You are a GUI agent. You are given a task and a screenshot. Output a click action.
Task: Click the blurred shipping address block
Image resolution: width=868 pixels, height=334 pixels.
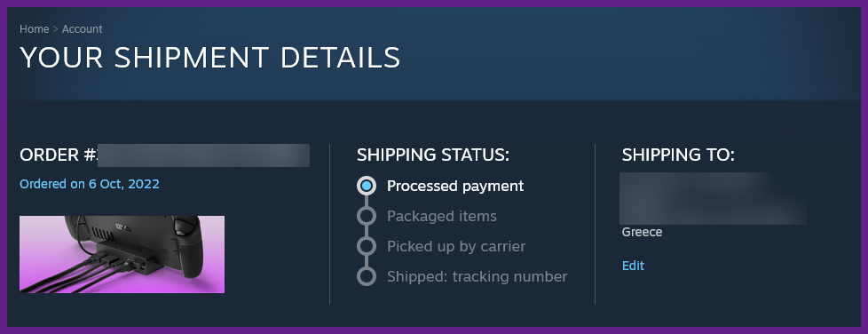pos(713,198)
